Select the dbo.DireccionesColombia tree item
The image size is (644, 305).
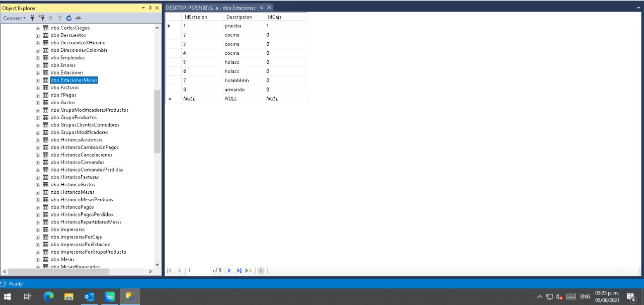coord(79,50)
